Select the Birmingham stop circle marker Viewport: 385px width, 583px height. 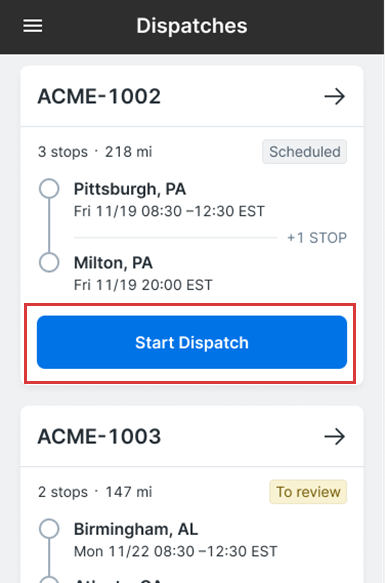pyautogui.click(x=49, y=528)
